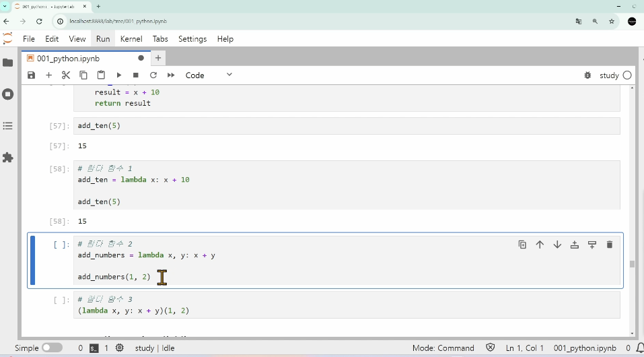Open Running Terminals and Kernels sidebar

8,94
